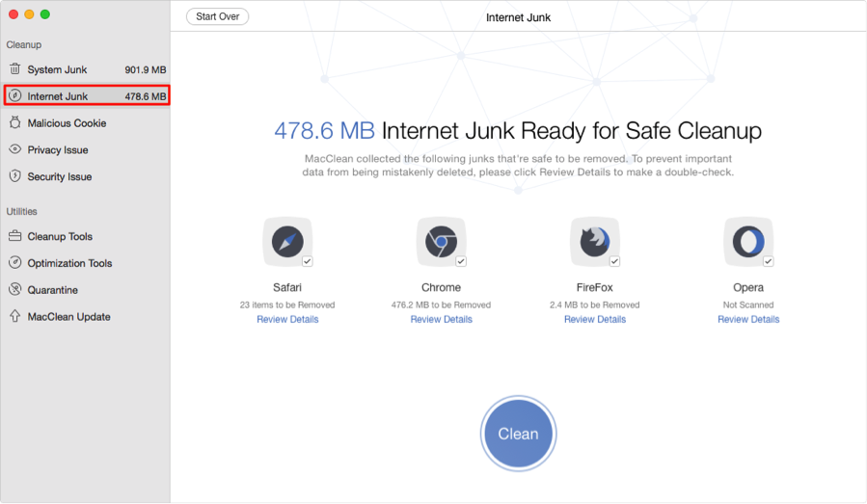Click the green fullscreen window button
Image resolution: width=867 pixels, height=504 pixels.
pos(45,14)
